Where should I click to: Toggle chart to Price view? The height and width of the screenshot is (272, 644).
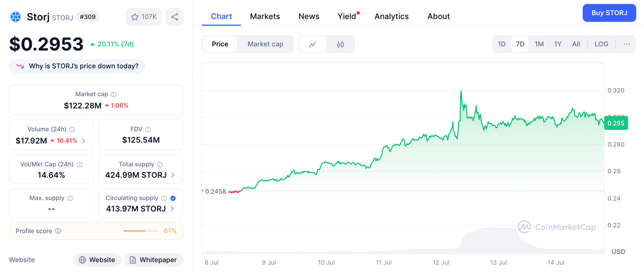click(x=220, y=44)
